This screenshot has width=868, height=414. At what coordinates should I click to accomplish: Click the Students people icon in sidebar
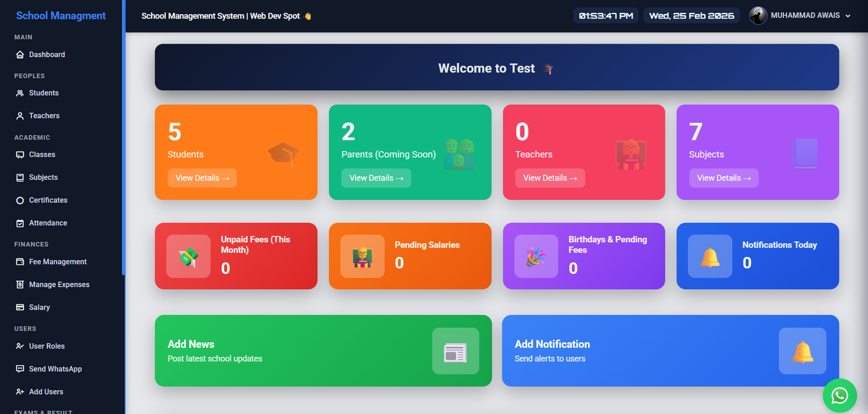20,93
